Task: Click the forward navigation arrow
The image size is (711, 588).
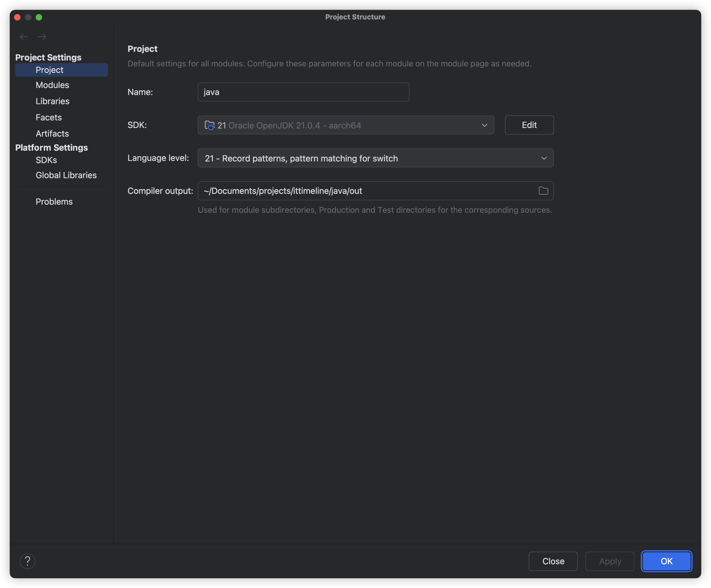Action: 42,36
